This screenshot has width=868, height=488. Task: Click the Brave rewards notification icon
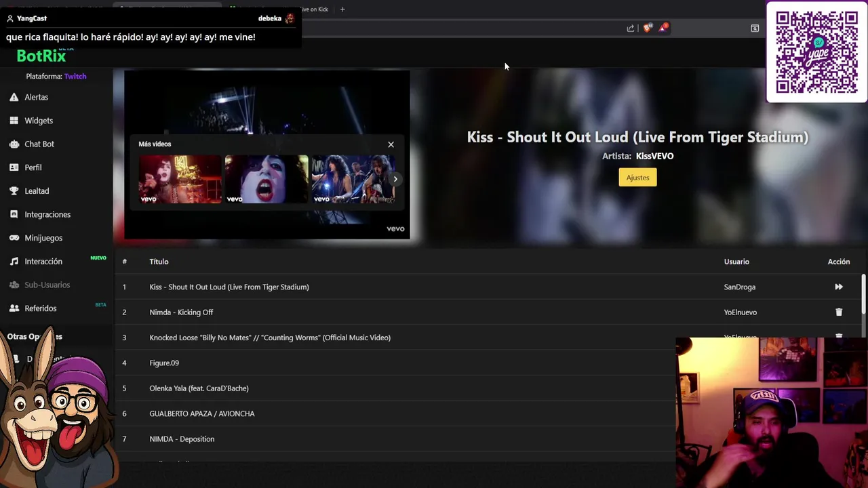pyautogui.click(x=663, y=28)
